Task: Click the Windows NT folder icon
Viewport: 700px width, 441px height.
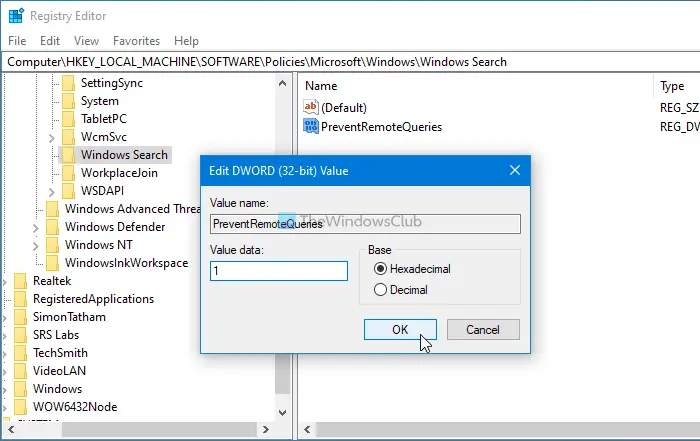Action: pyautogui.click(x=53, y=245)
